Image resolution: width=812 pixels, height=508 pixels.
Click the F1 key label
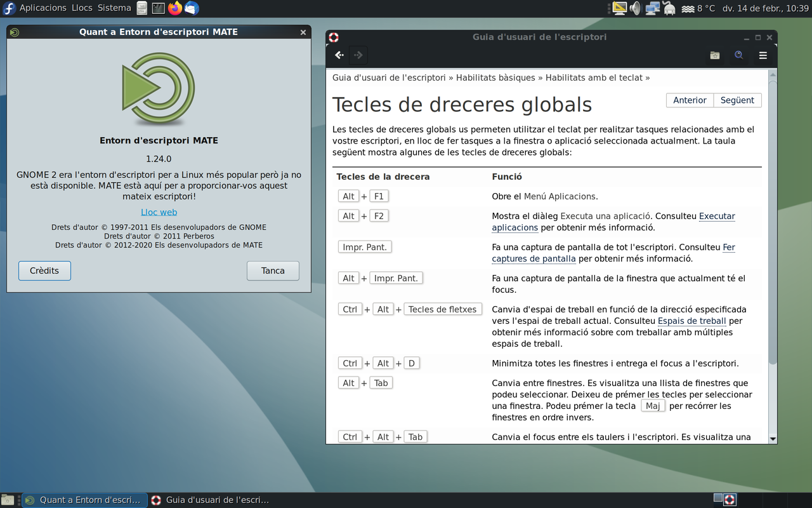coord(379,196)
